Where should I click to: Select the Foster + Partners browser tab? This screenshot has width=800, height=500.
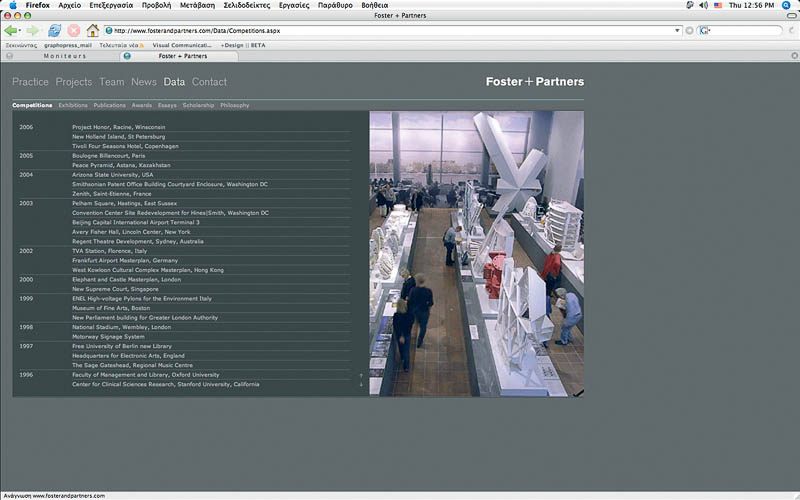click(179, 56)
